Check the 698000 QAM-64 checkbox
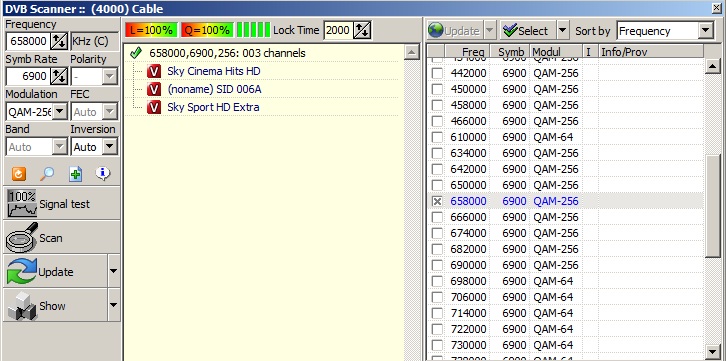726x361 pixels. pyautogui.click(x=437, y=281)
